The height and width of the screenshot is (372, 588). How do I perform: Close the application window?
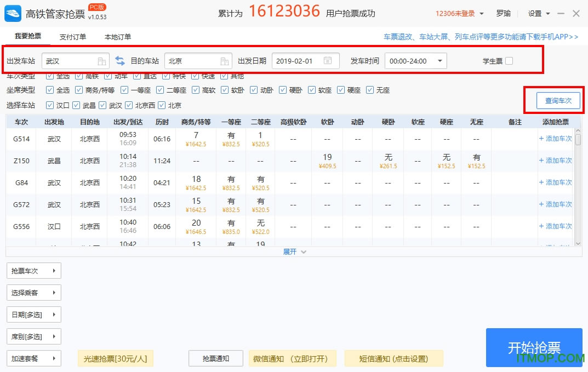[x=576, y=14]
